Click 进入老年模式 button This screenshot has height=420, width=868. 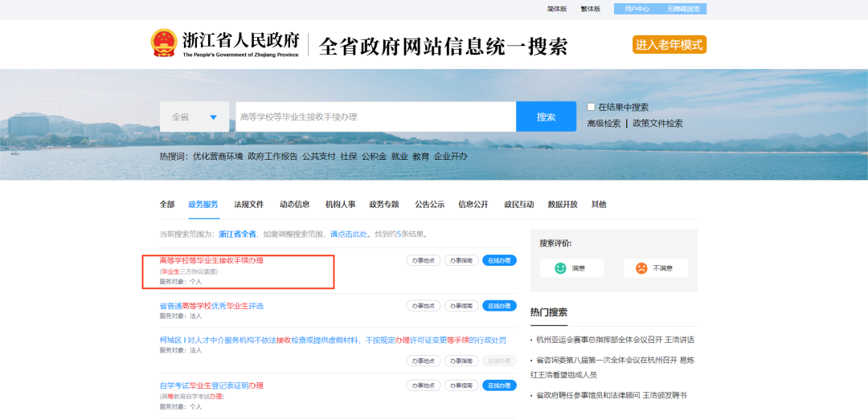[x=669, y=45]
